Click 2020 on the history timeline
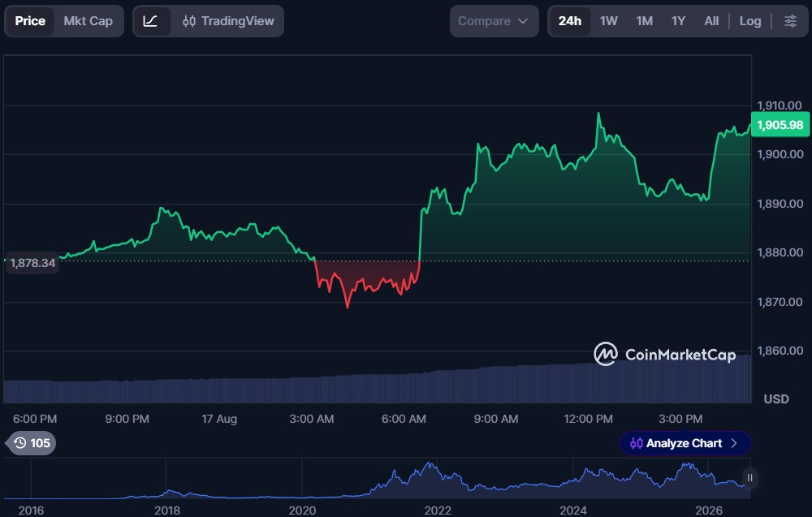The image size is (812, 517). 302,511
